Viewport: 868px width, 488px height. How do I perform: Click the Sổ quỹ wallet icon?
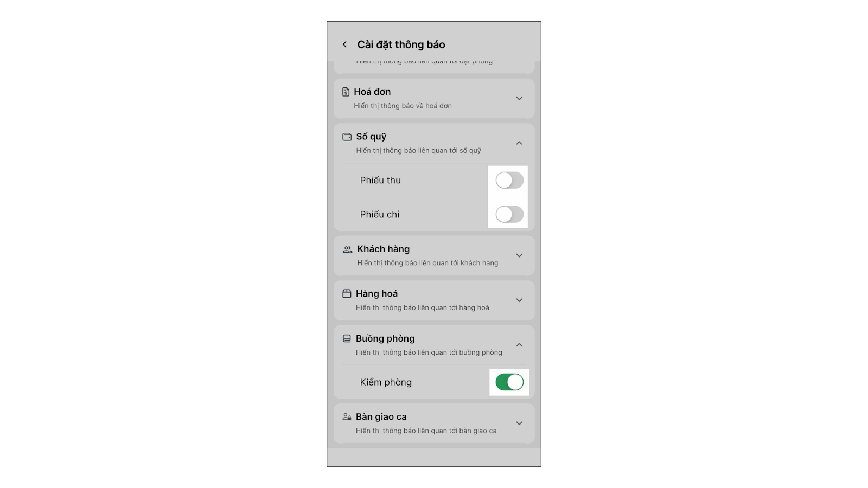[347, 137]
